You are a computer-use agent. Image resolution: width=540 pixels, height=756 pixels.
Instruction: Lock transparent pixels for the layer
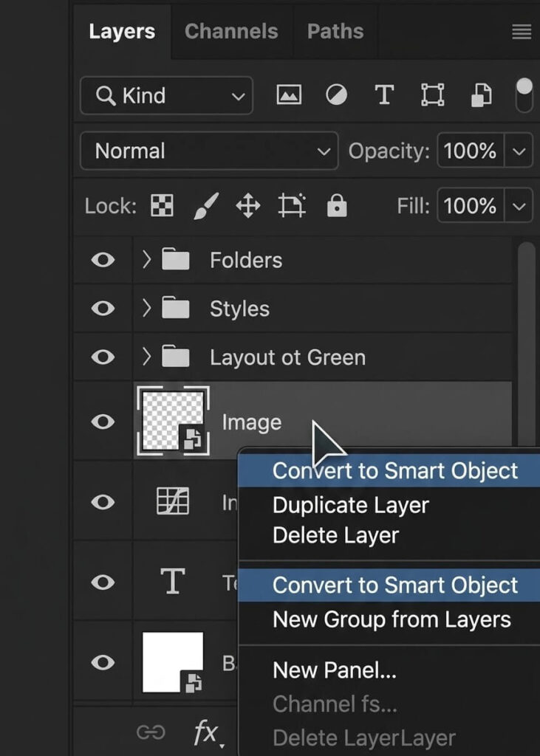pos(160,206)
